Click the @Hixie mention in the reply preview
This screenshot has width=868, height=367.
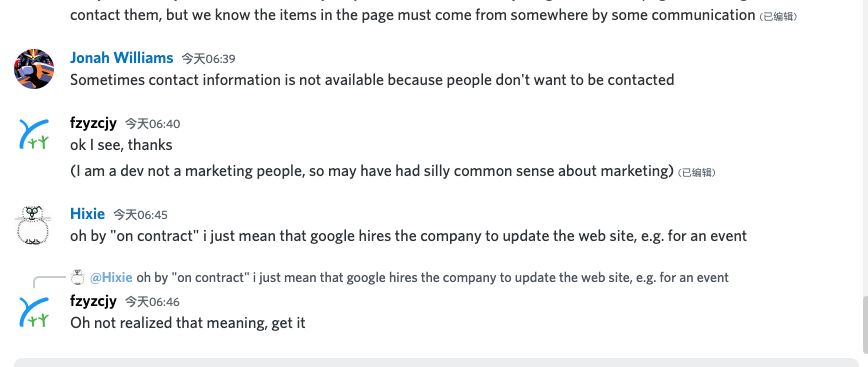click(x=111, y=277)
